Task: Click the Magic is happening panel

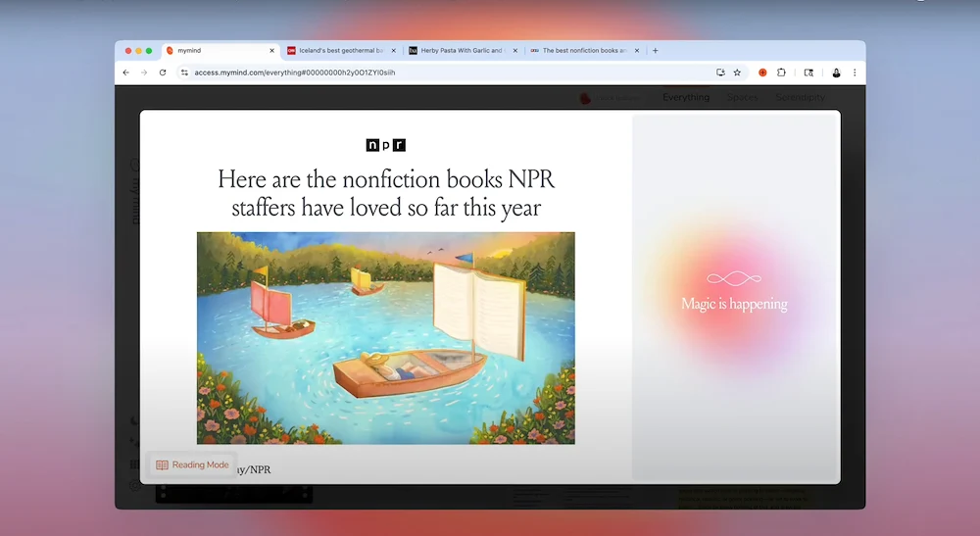Action: (x=734, y=297)
